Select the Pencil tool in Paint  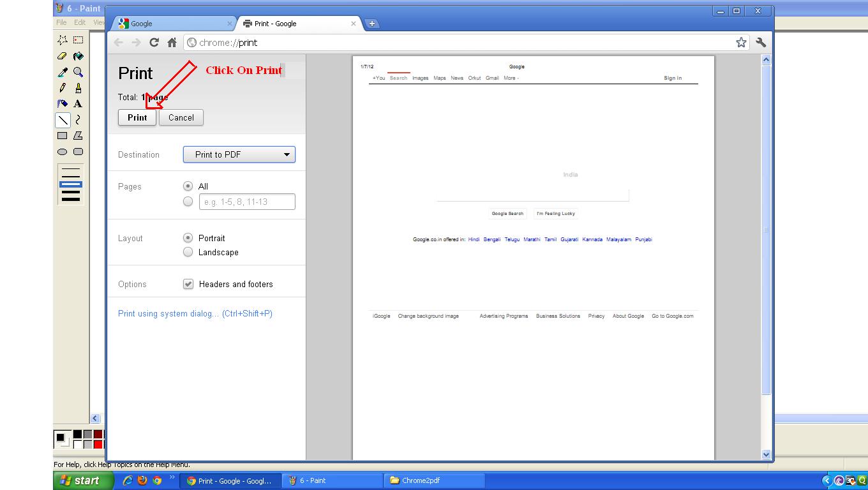click(63, 88)
